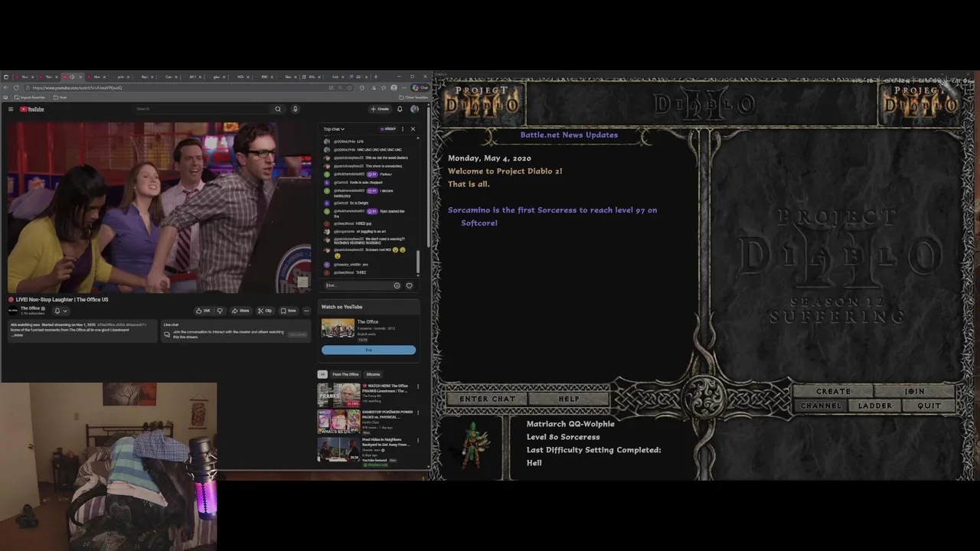This screenshot has width=980, height=551.
Task: Click LADDER button in Diablo lobby
Action: coord(875,406)
